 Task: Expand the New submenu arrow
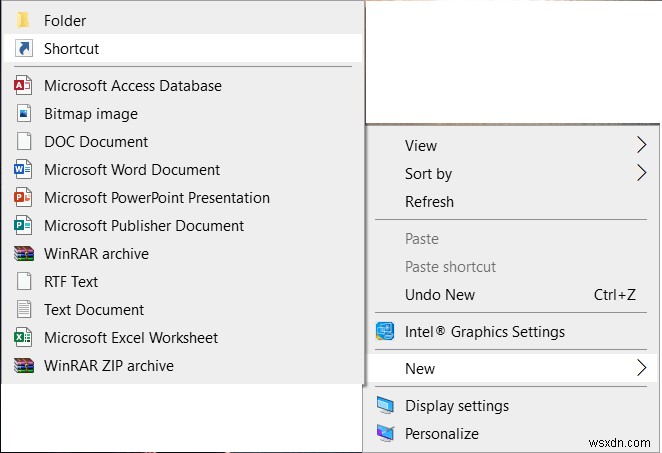tap(641, 368)
